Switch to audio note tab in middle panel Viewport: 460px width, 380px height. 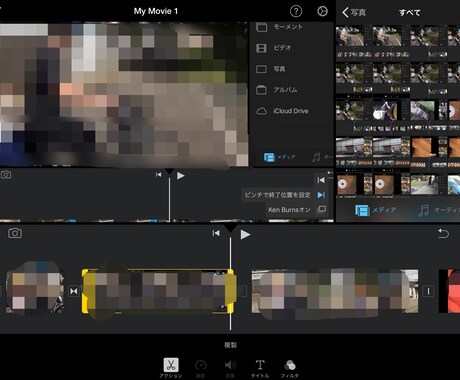[322, 157]
